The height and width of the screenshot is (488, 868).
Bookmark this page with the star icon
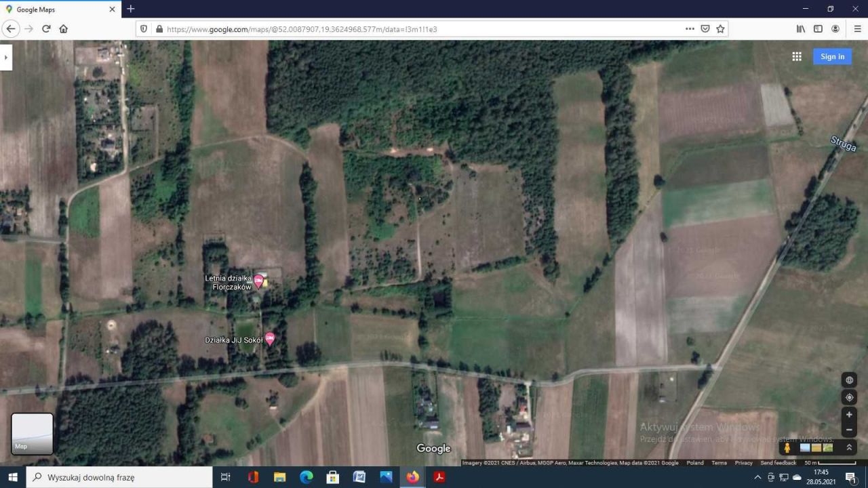[721, 28]
